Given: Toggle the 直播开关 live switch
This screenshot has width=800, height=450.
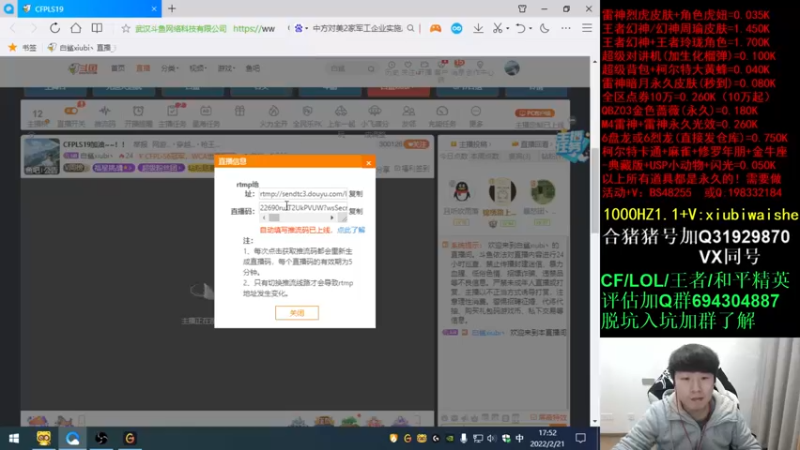Looking at the screenshot, I should (71, 116).
